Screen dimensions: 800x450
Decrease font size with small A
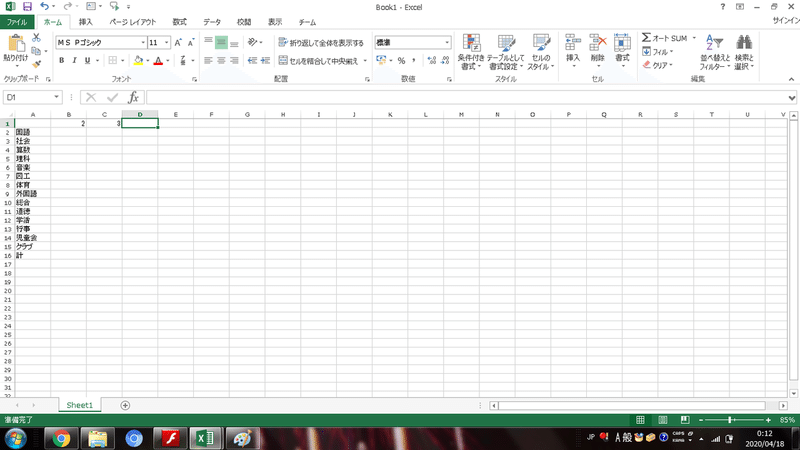pos(191,43)
